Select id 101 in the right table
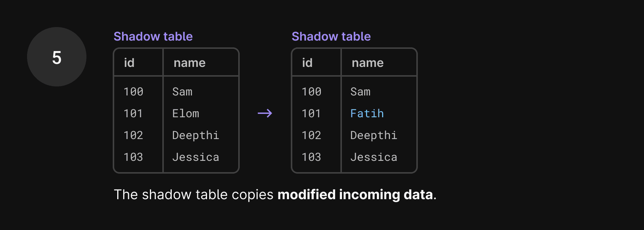 click(311, 113)
